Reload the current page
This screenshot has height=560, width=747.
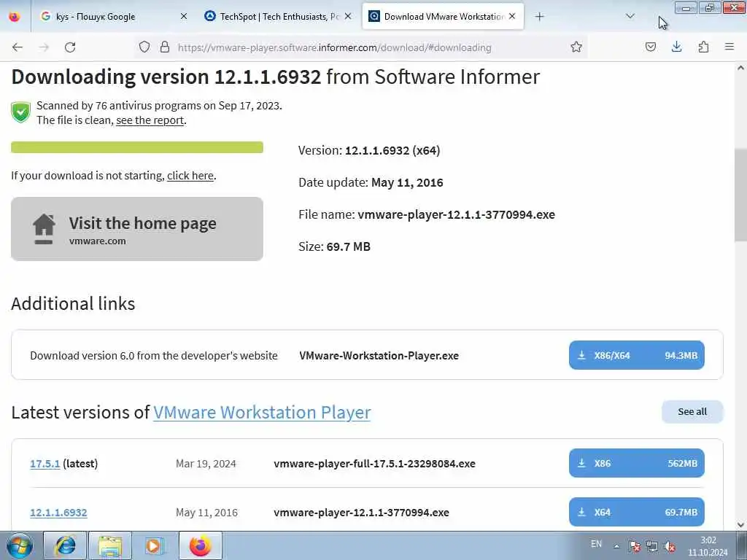(70, 47)
